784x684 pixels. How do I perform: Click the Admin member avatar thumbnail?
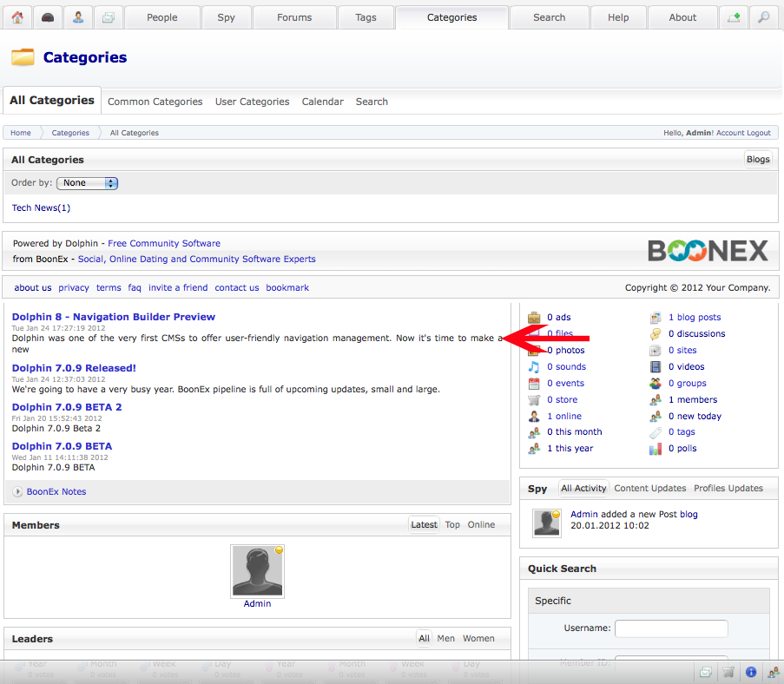tap(257, 571)
